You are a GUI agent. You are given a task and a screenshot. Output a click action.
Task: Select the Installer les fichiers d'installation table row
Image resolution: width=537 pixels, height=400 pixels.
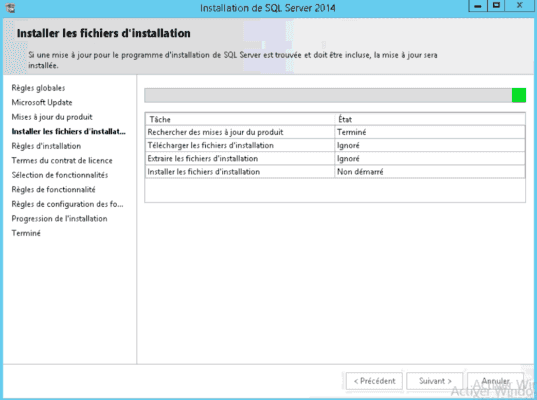click(x=335, y=172)
